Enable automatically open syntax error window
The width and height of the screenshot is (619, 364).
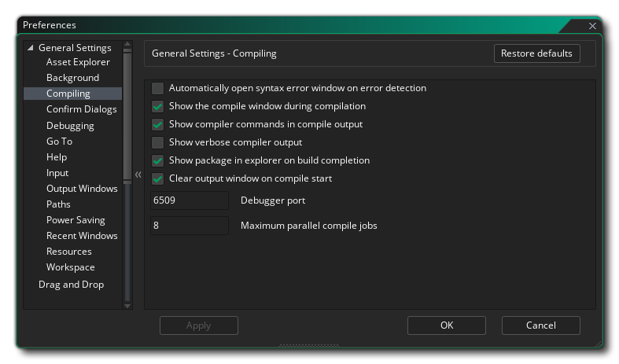tap(157, 88)
